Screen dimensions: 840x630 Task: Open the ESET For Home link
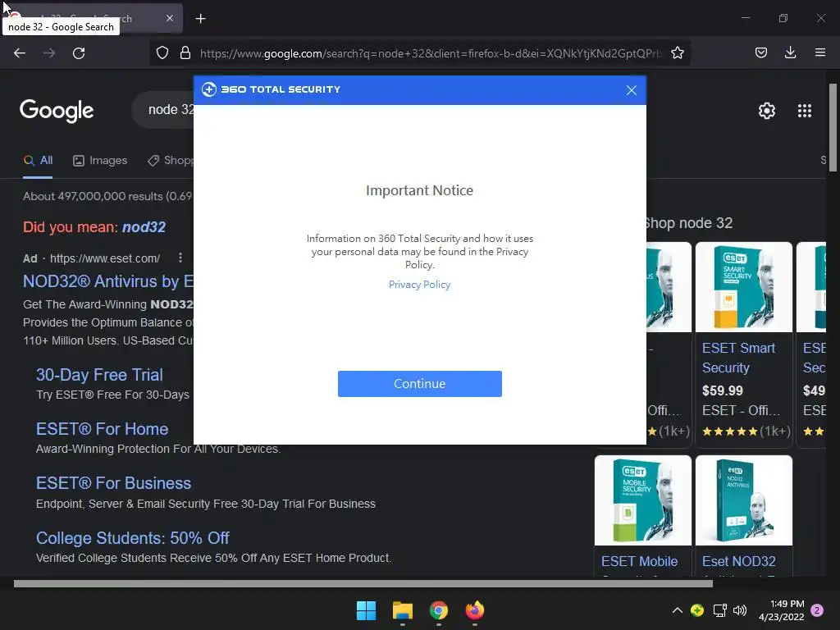(x=102, y=429)
